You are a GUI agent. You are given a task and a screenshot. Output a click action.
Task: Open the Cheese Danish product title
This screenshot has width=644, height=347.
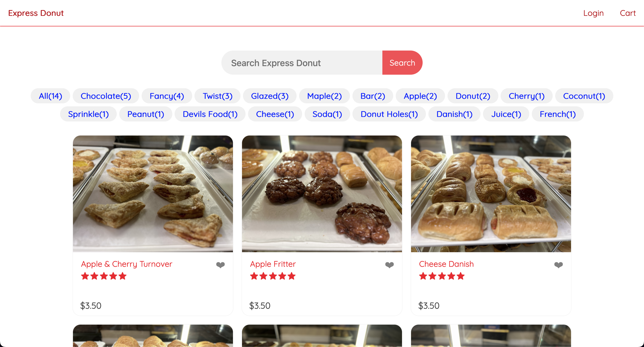click(x=446, y=264)
